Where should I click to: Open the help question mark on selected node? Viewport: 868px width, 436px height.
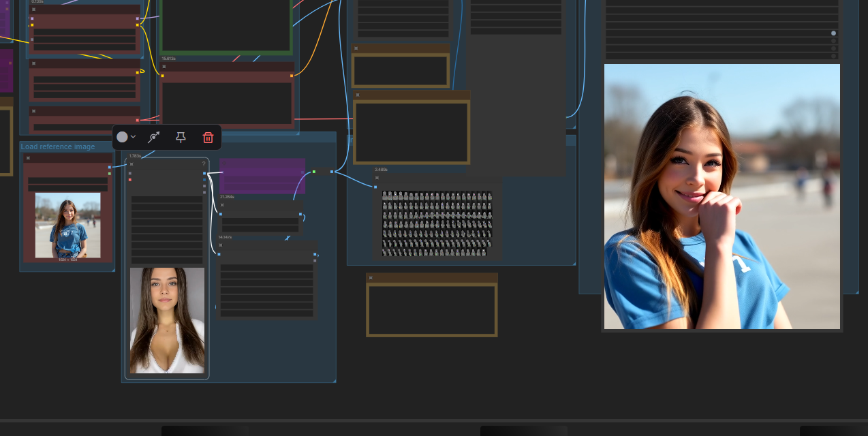pos(203,163)
